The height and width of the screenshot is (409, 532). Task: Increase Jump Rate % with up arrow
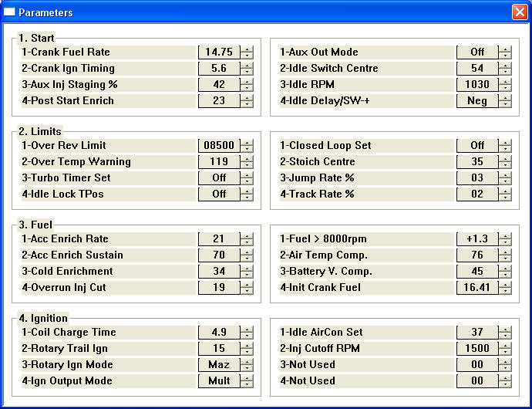coord(505,174)
